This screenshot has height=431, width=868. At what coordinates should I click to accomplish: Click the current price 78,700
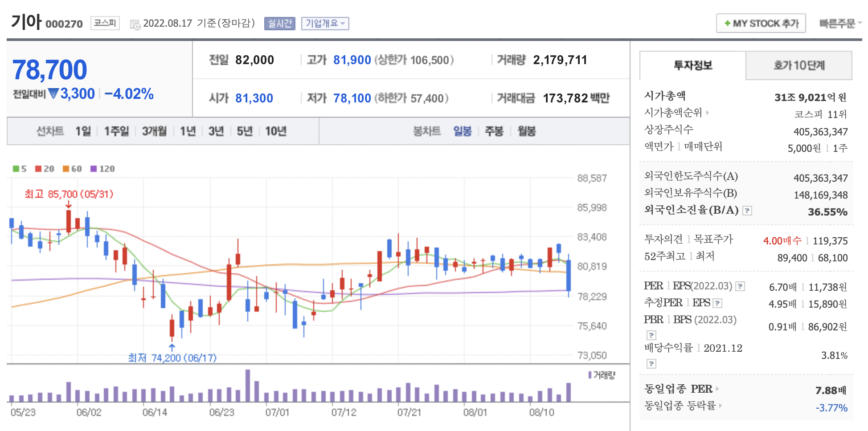pos(49,70)
